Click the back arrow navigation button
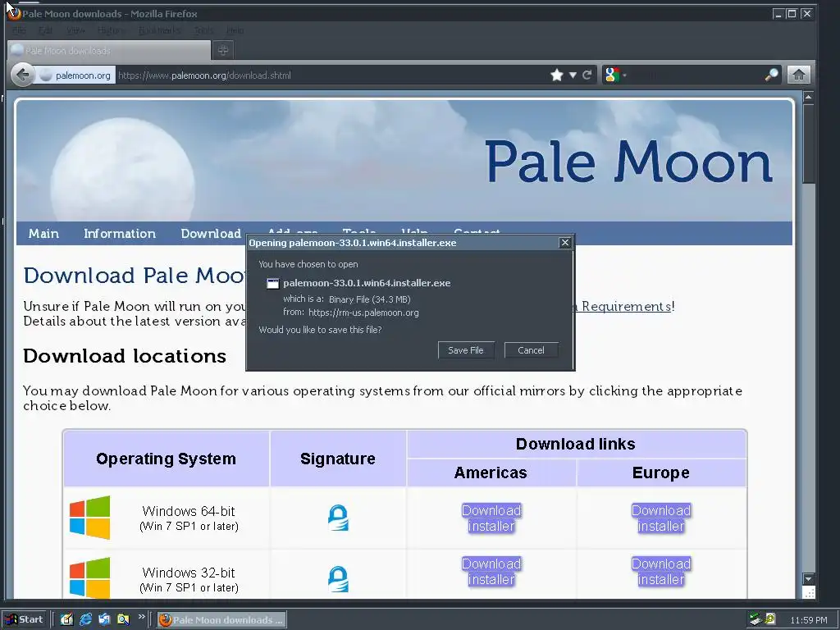840x630 pixels. [x=22, y=75]
